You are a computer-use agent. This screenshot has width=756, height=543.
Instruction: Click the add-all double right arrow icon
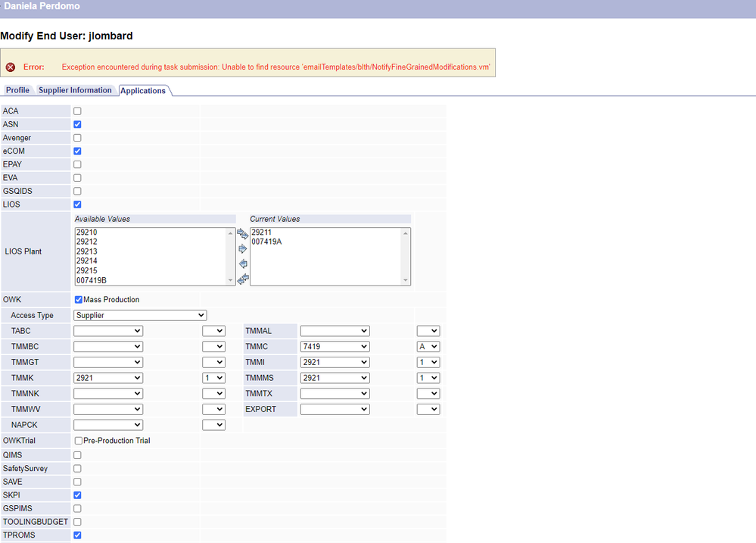(243, 234)
